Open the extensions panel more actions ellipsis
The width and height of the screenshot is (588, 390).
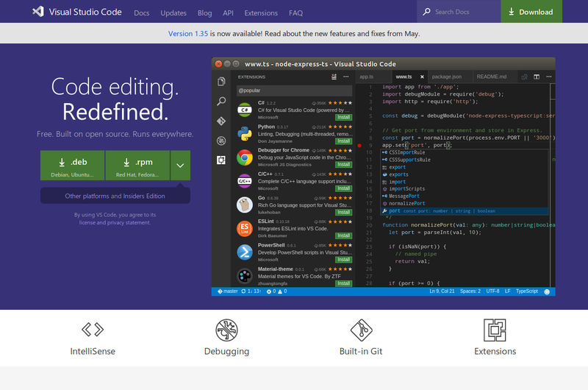pyautogui.click(x=345, y=77)
